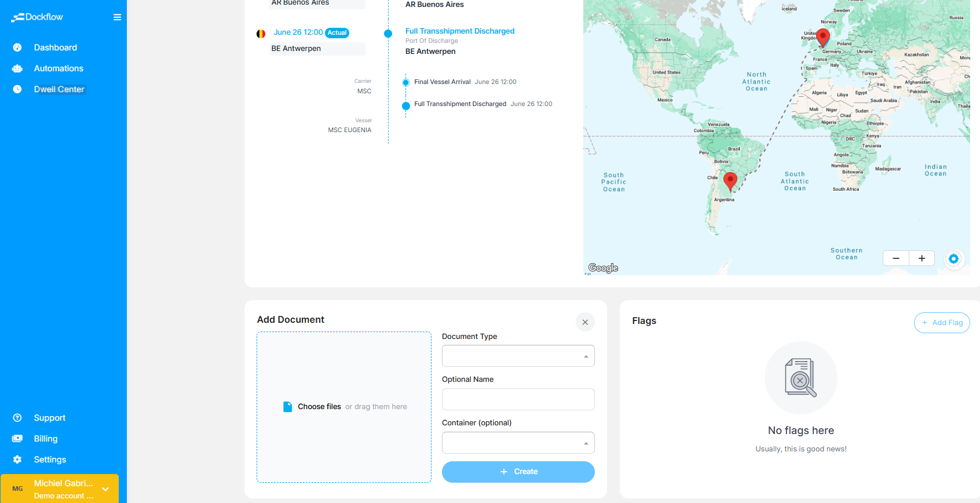The width and height of the screenshot is (980, 503).
Task: Open the Container (optional) dropdown
Action: [518, 443]
